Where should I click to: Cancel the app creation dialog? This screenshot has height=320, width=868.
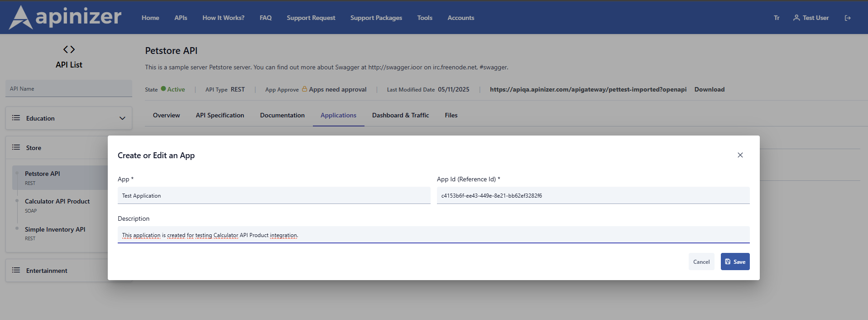pos(701,262)
